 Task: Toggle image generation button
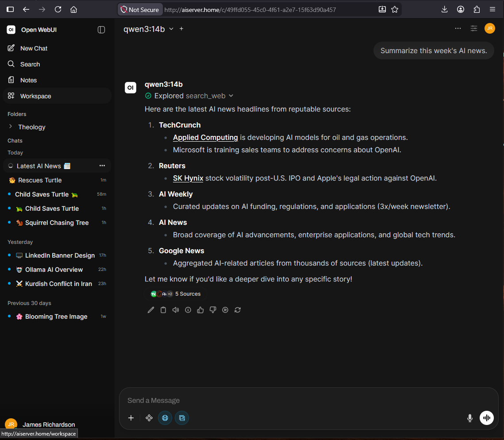182,418
